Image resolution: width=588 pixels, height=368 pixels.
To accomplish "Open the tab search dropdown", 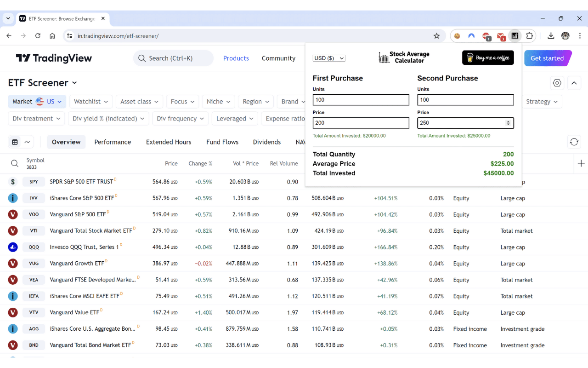I will 8,18.
